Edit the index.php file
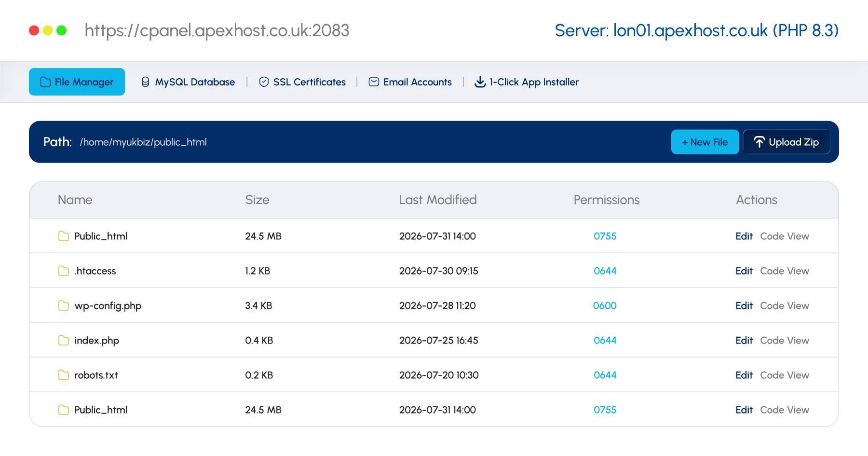 click(x=744, y=340)
